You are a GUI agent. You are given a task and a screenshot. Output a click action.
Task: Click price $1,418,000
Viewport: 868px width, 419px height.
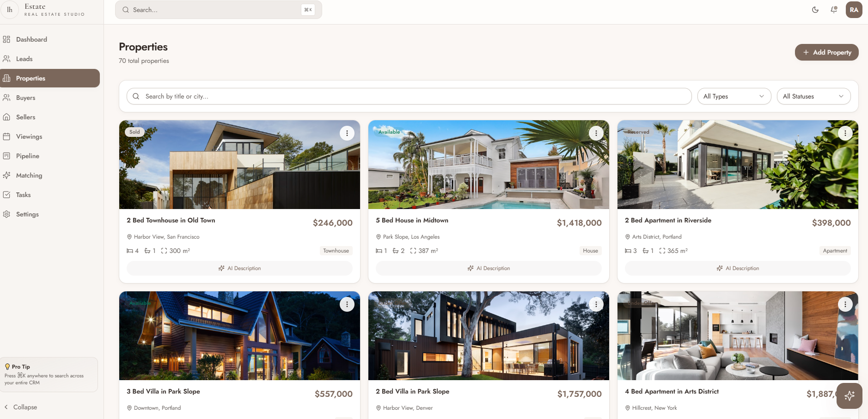pos(579,223)
